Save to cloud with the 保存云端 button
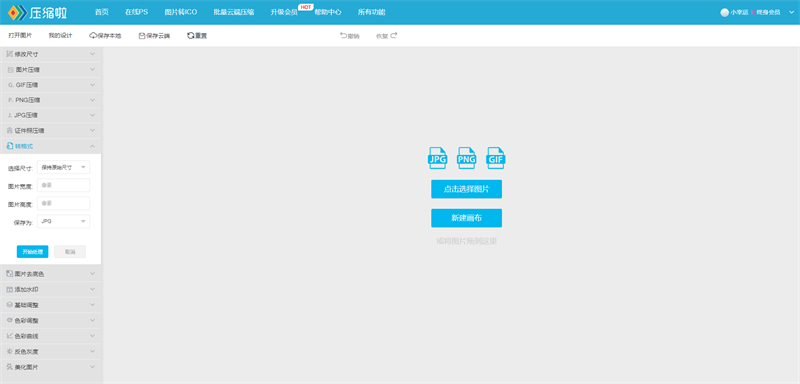 (x=155, y=36)
